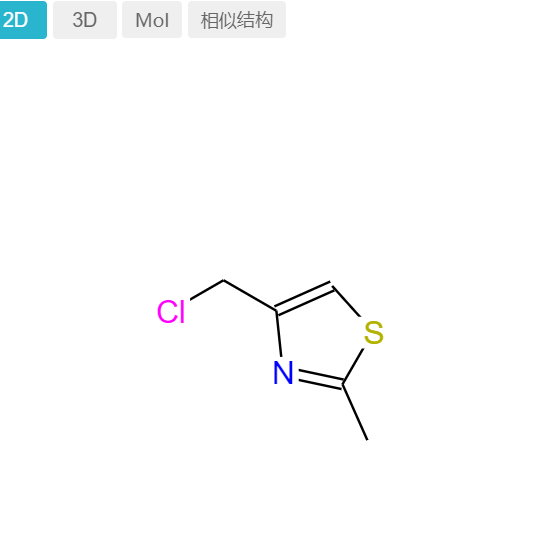Select the methyl bond below the ring
This screenshot has width=553, height=545.
[355, 412]
